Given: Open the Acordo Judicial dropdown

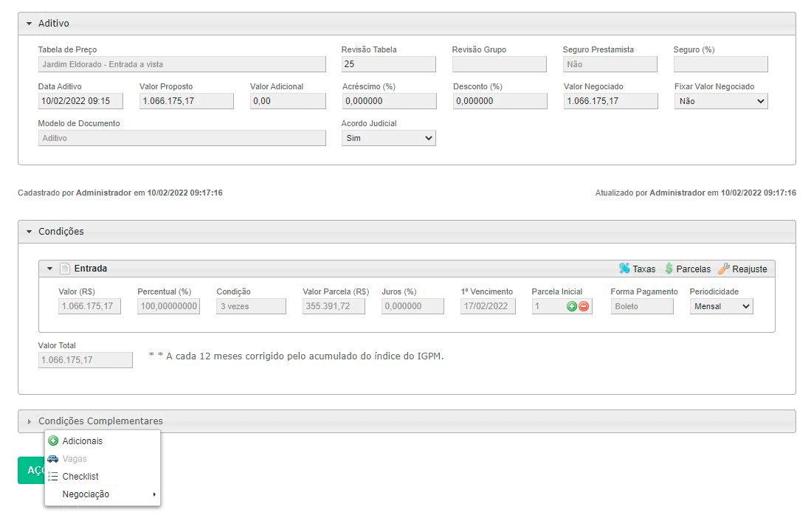Looking at the screenshot, I should pyautogui.click(x=388, y=138).
